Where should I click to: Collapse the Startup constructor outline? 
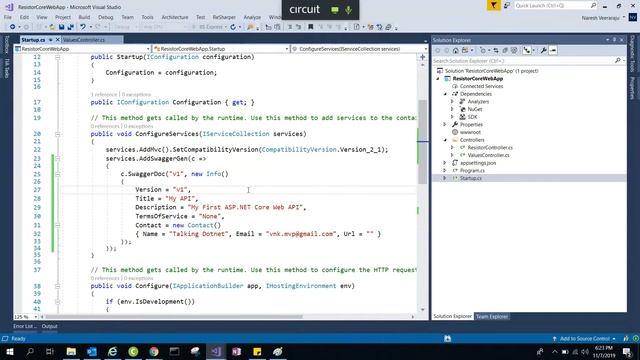click(x=58, y=57)
